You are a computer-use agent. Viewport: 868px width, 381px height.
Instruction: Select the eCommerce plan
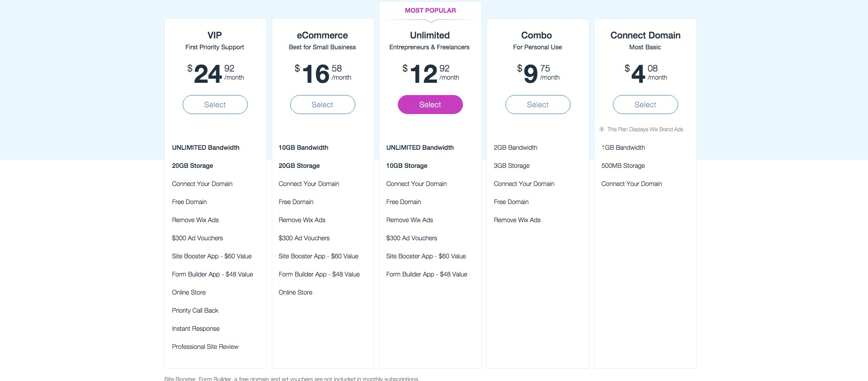[x=322, y=105]
